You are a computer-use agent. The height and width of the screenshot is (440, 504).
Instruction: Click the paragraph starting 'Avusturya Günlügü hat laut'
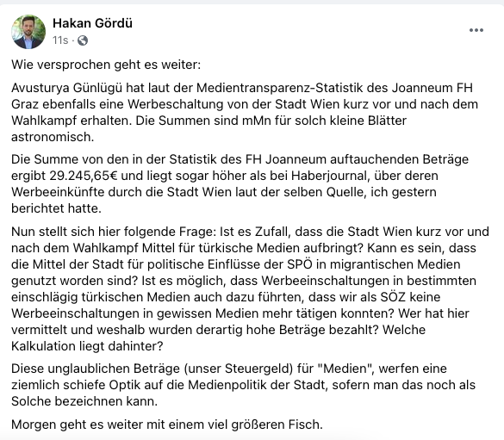click(x=245, y=113)
